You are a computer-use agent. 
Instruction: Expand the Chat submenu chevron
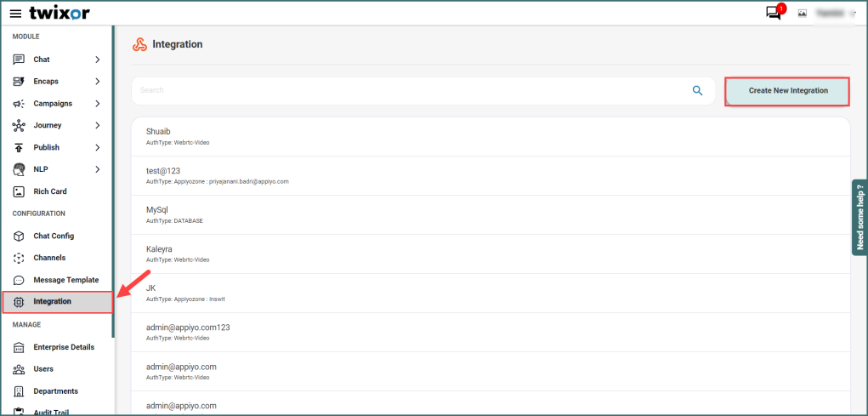[x=98, y=60]
